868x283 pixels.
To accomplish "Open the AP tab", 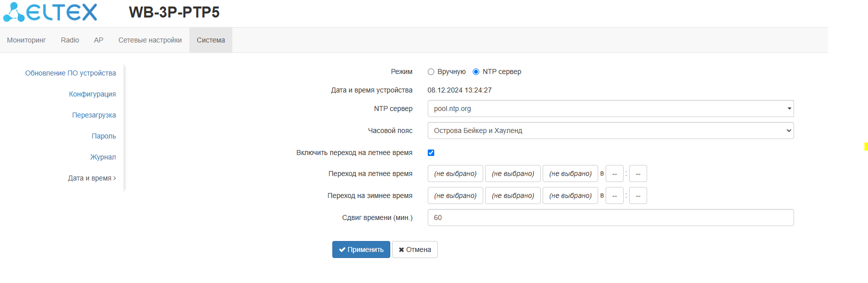I will pos(98,40).
